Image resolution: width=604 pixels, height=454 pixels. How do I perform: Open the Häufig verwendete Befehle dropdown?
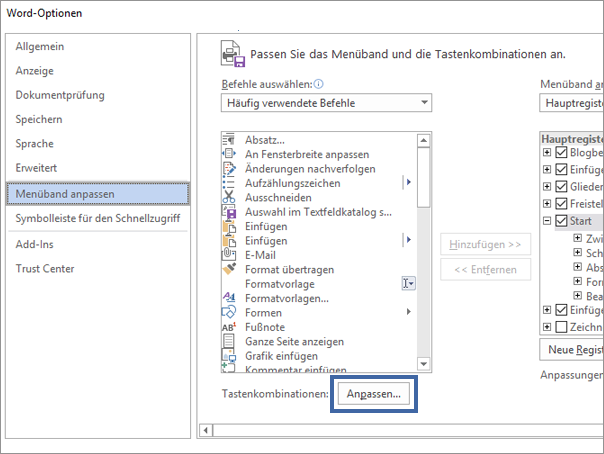click(x=326, y=103)
